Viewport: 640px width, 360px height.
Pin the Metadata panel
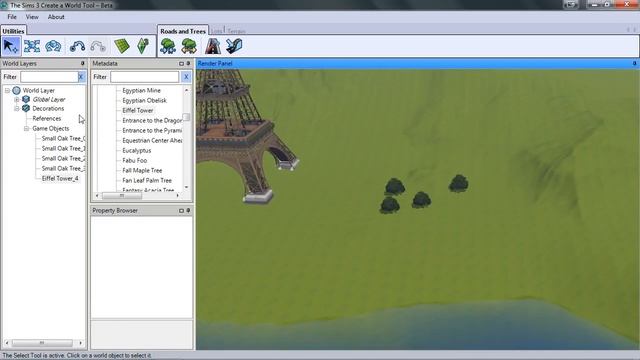pos(188,64)
